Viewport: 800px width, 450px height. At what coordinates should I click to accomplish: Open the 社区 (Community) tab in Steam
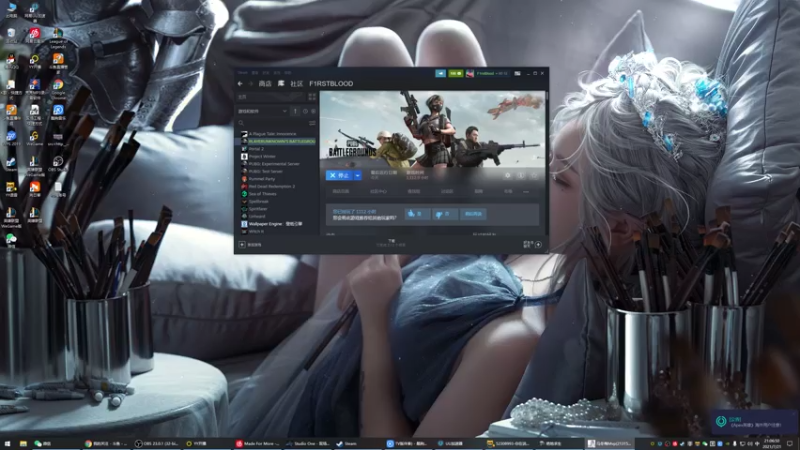(x=296, y=84)
